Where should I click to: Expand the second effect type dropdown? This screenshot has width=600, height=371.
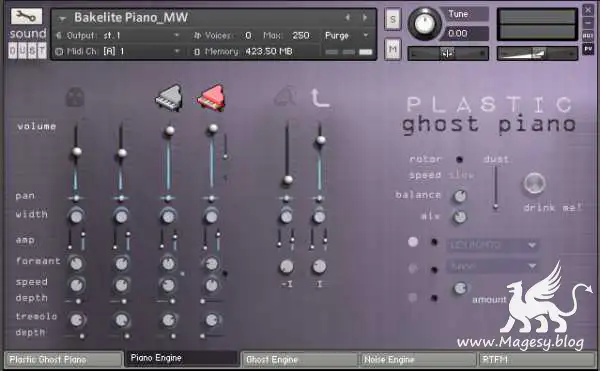pos(493,266)
